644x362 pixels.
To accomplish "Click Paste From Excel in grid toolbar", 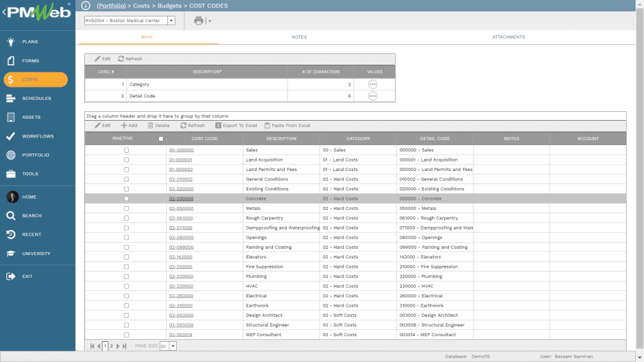I will coord(287,126).
